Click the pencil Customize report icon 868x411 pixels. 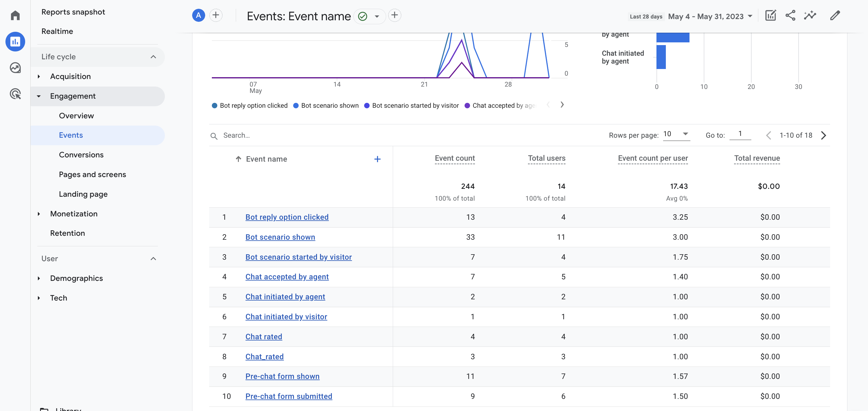[835, 15]
